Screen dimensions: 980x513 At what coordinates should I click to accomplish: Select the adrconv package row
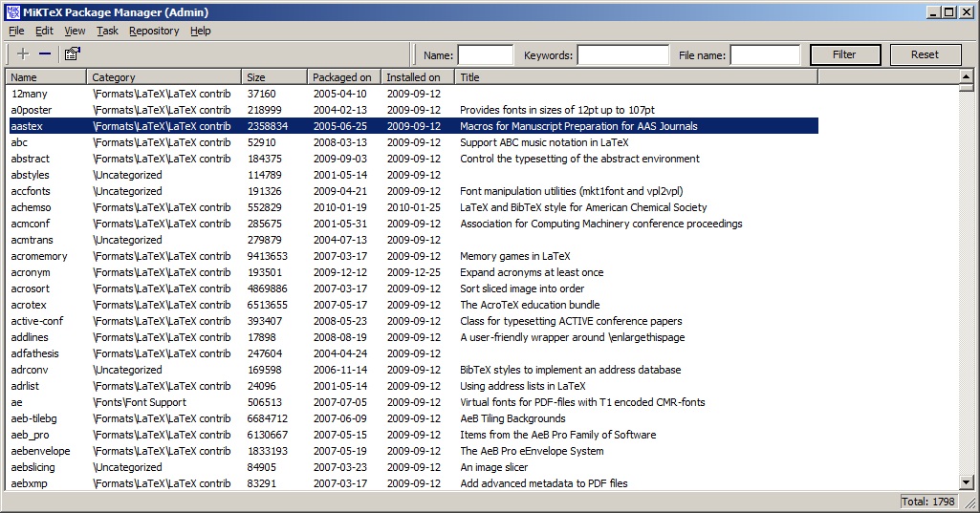pyautogui.click(x=414, y=370)
